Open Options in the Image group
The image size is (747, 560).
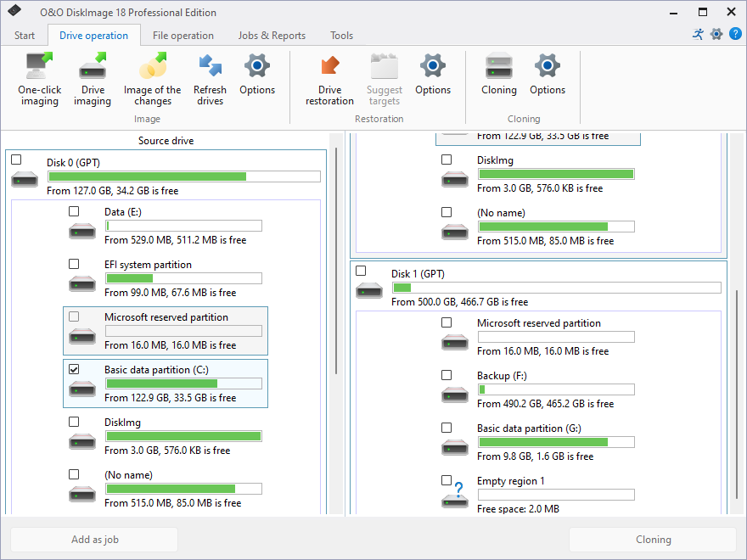pos(257,75)
